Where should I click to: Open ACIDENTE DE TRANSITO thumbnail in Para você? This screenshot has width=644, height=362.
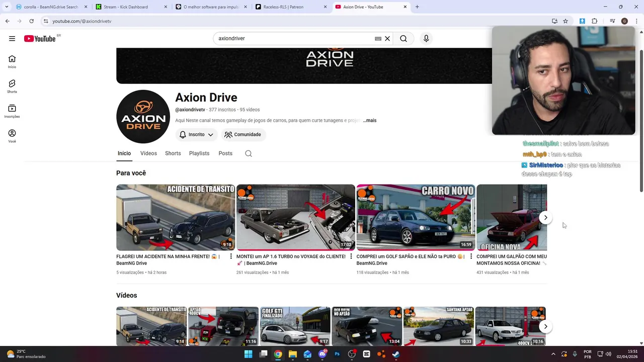tap(176, 217)
